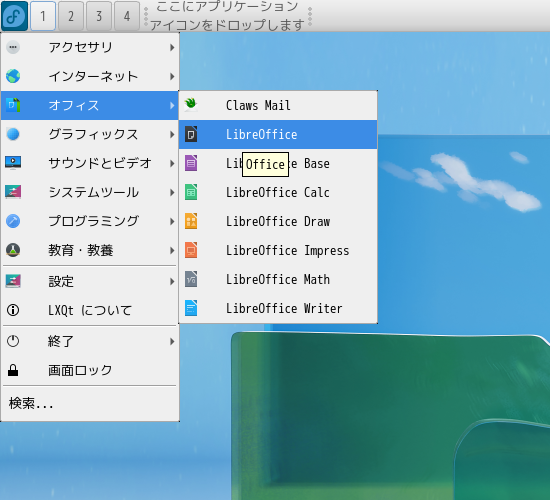The width and height of the screenshot is (550, 500).
Task: Open the システムツール menu category
Action: coord(90,192)
